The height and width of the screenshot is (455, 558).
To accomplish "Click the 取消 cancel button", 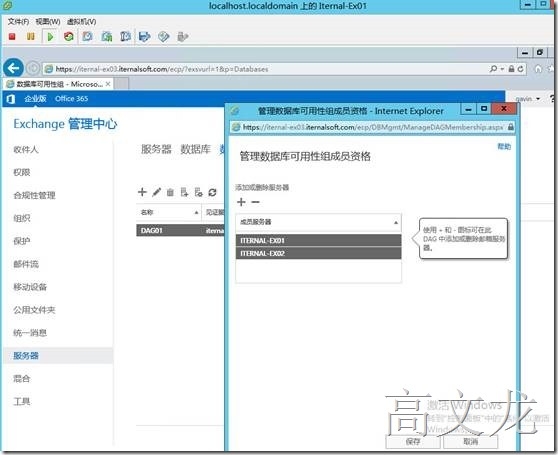I will [x=470, y=441].
